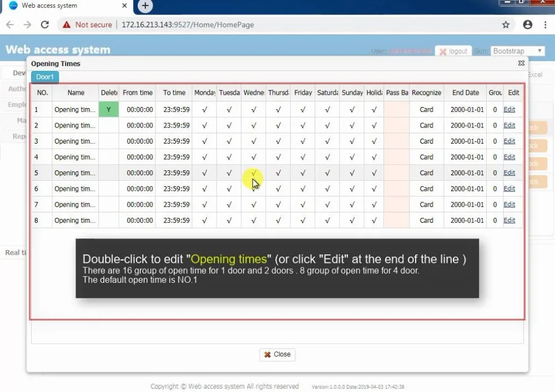555x392 pixels.
Task: Click To time 23:59:59 in row 3
Action: 176,141
